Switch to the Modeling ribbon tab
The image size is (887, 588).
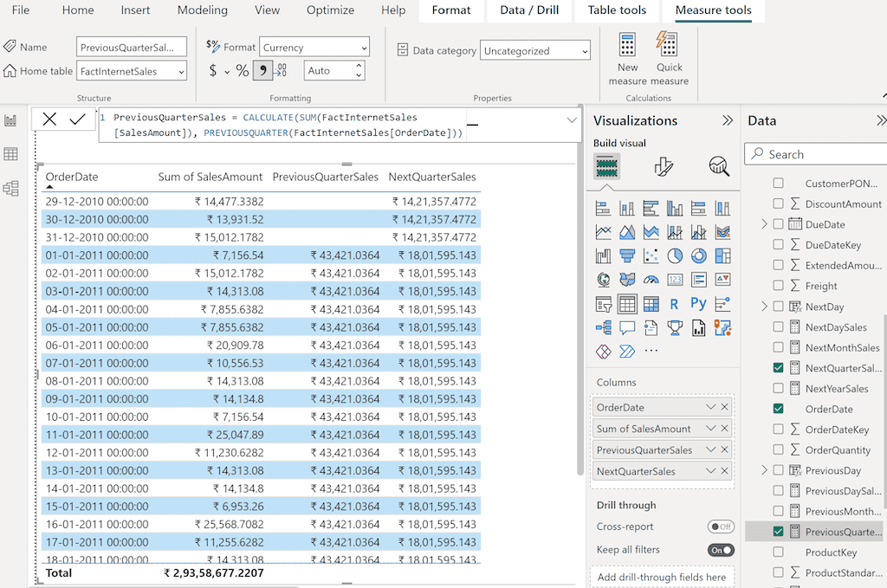202,10
